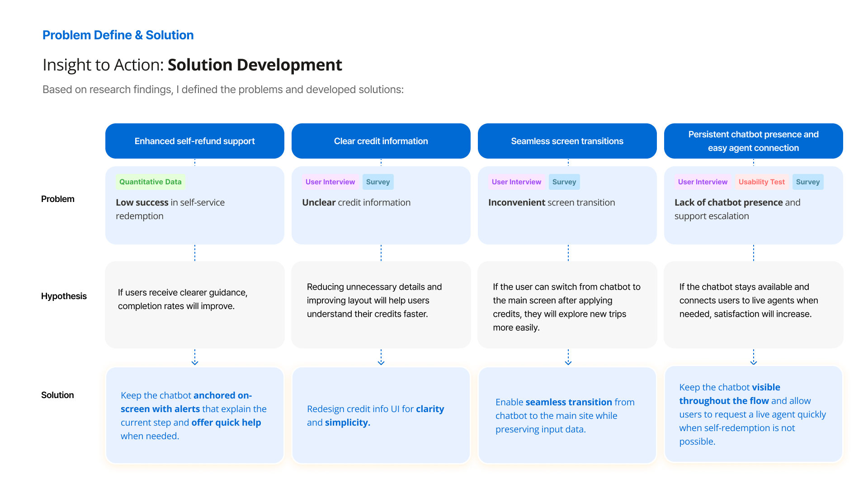Click hypothesis about clearer guidance completion rates
This screenshot has width=868, height=488.
[183, 299]
